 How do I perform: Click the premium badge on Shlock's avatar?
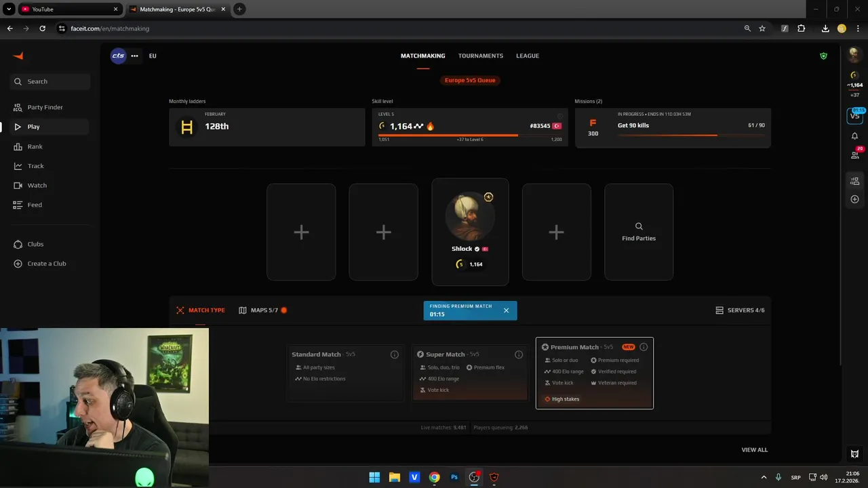(x=488, y=197)
